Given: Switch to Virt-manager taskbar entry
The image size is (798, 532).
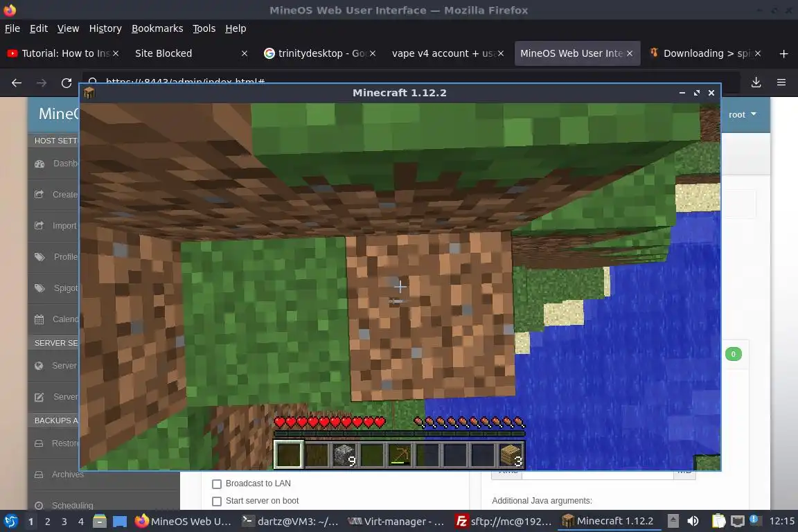Looking at the screenshot, I should tap(396, 522).
